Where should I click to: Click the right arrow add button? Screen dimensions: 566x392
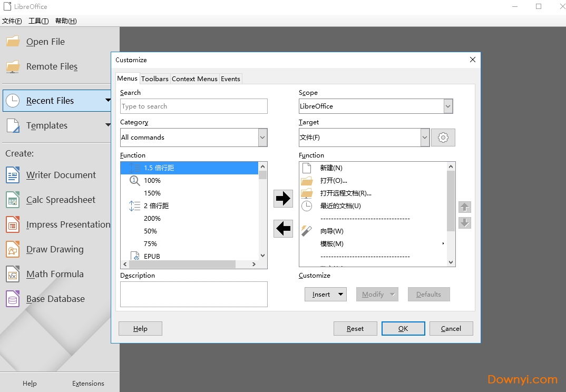click(x=283, y=198)
